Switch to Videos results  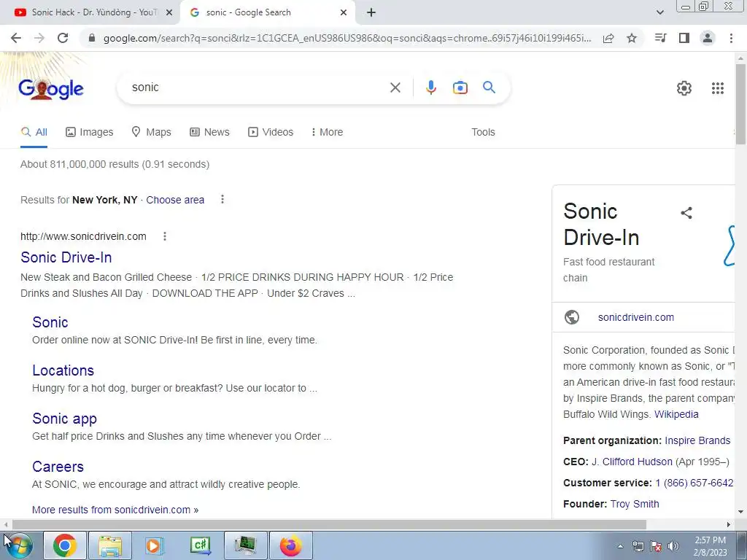tap(271, 133)
